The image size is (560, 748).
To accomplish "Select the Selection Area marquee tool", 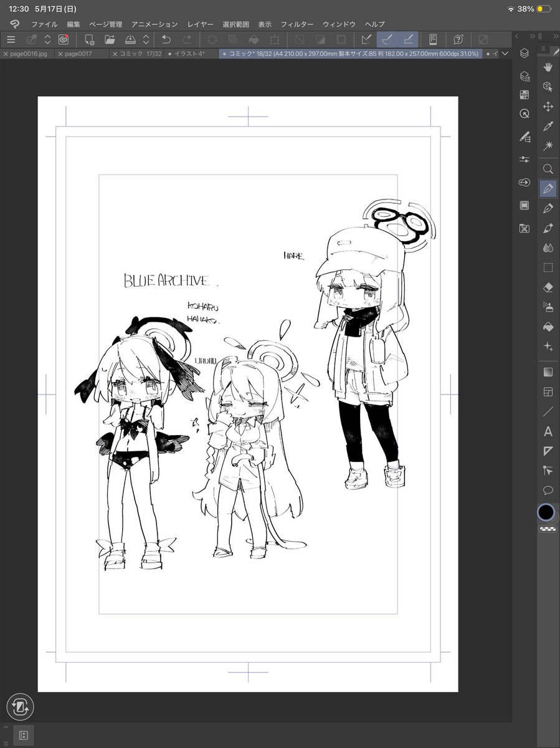I will (548, 267).
